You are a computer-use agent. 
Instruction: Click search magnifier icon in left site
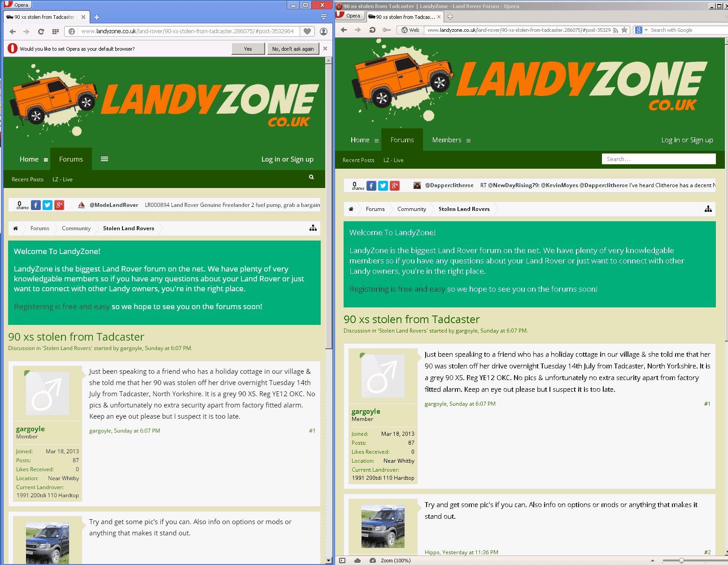[x=311, y=177]
